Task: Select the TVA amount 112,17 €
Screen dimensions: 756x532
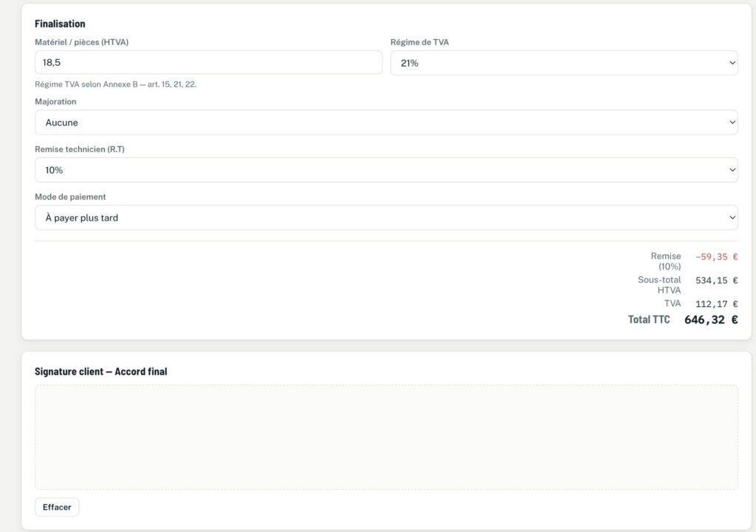Action: (716, 304)
